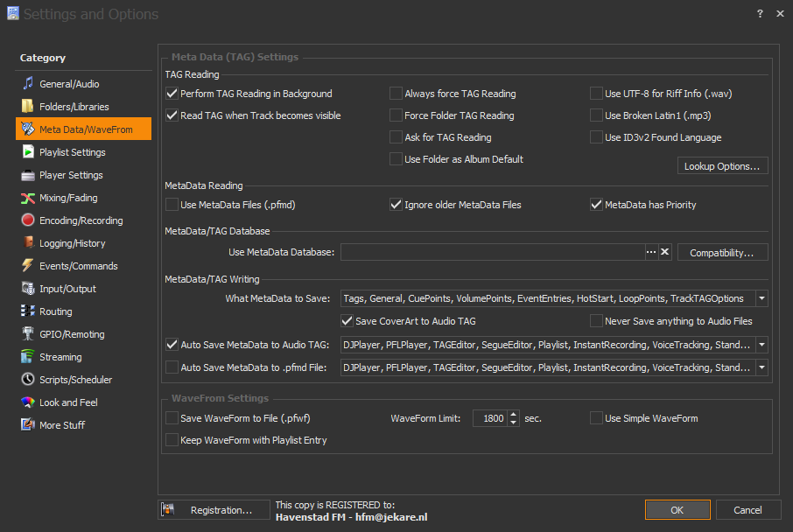The width and height of the screenshot is (793, 532).
Task: Clear the MetaData Database path with X icon
Action: [x=664, y=252]
